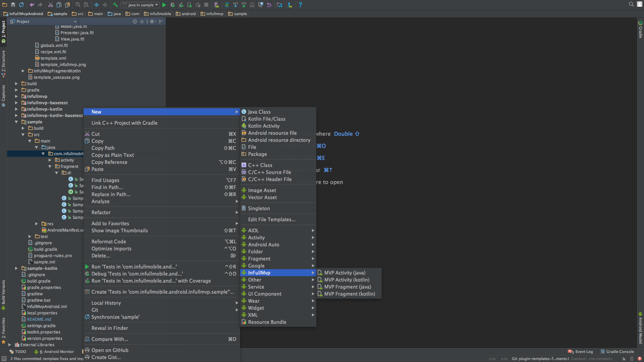This screenshot has width=644, height=362.
Task: Click the Search Everywhere magnifier icon
Action: 631,4
